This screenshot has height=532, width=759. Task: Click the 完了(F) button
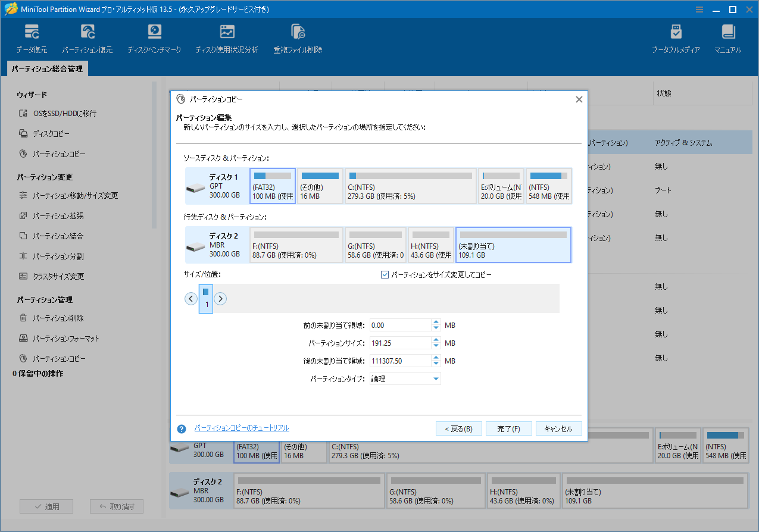(508, 428)
